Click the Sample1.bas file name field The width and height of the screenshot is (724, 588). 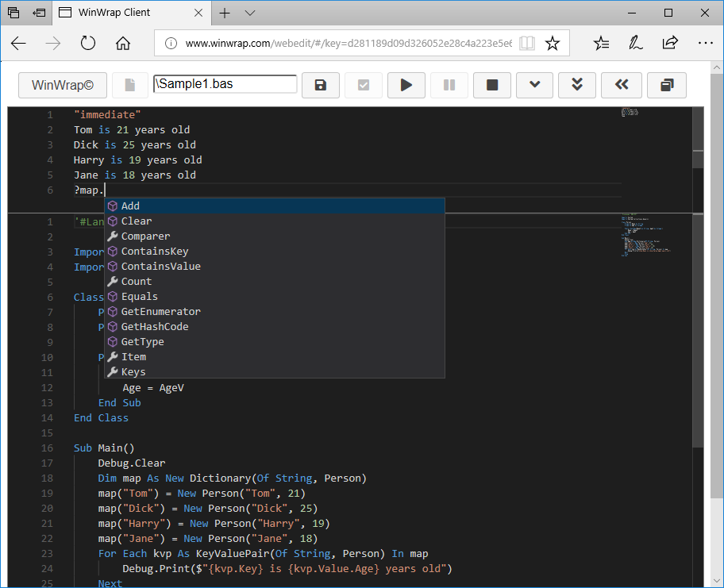(225, 84)
